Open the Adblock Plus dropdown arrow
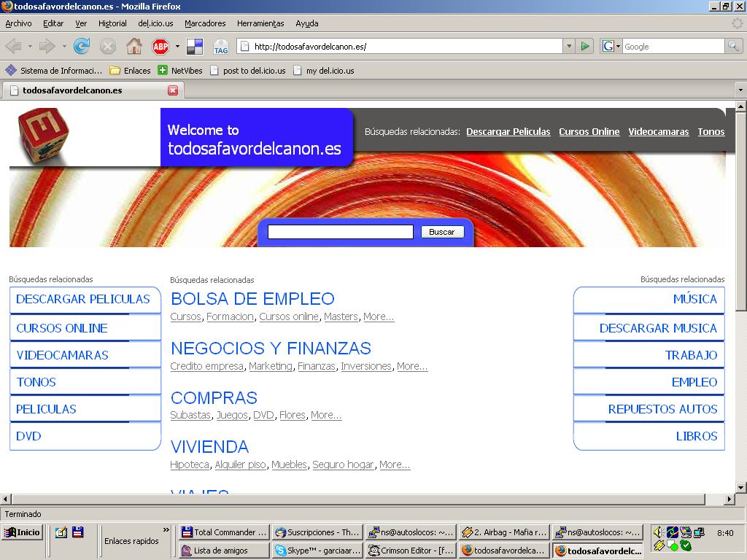This screenshot has height=560, width=747. point(177,47)
